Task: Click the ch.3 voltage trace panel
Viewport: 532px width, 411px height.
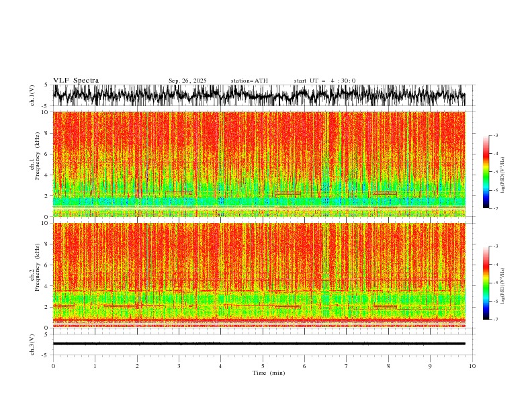Action: point(263,345)
